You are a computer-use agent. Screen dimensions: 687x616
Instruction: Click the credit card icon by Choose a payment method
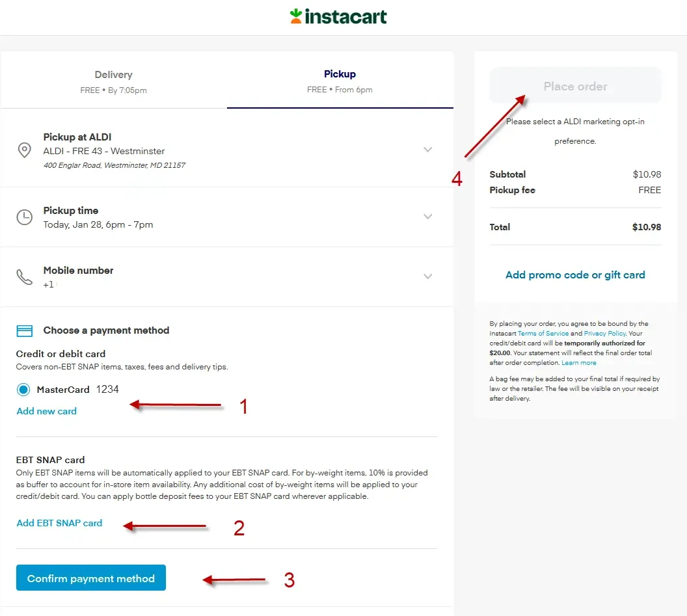coord(24,331)
